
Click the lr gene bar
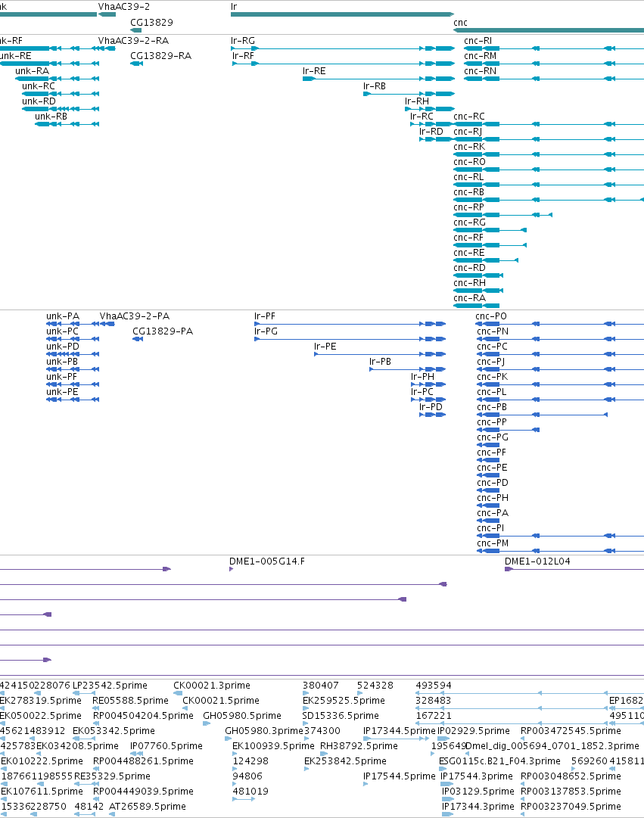[342, 14]
